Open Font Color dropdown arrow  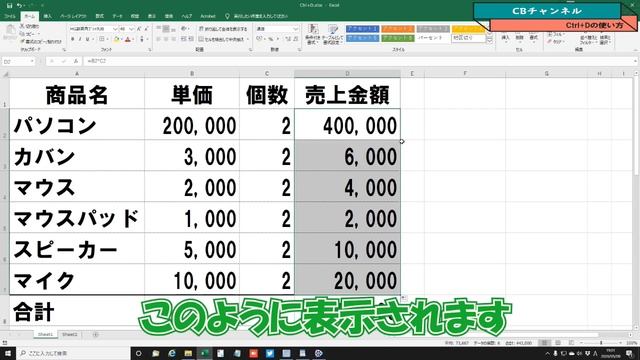(134, 39)
